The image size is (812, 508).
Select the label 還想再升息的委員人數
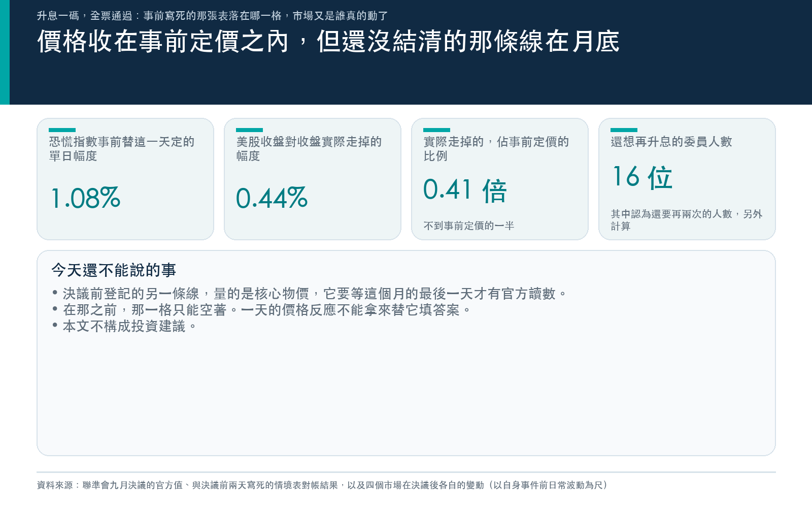click(671, 142)
